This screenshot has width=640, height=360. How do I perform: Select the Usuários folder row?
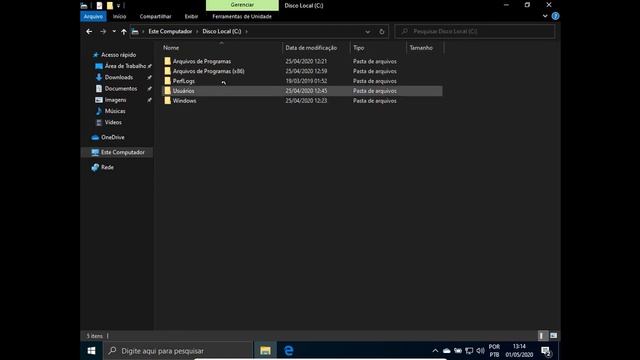pyautogui.click(x=302, y=91)
